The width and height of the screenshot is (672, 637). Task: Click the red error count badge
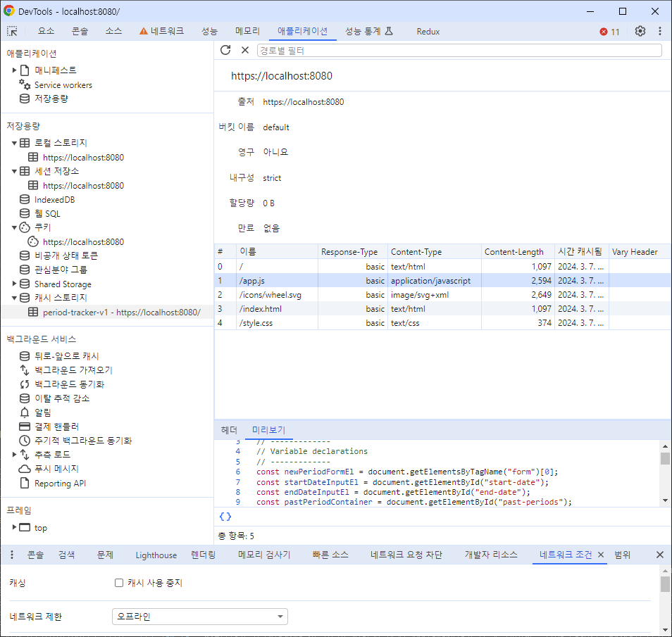[609, 32]
